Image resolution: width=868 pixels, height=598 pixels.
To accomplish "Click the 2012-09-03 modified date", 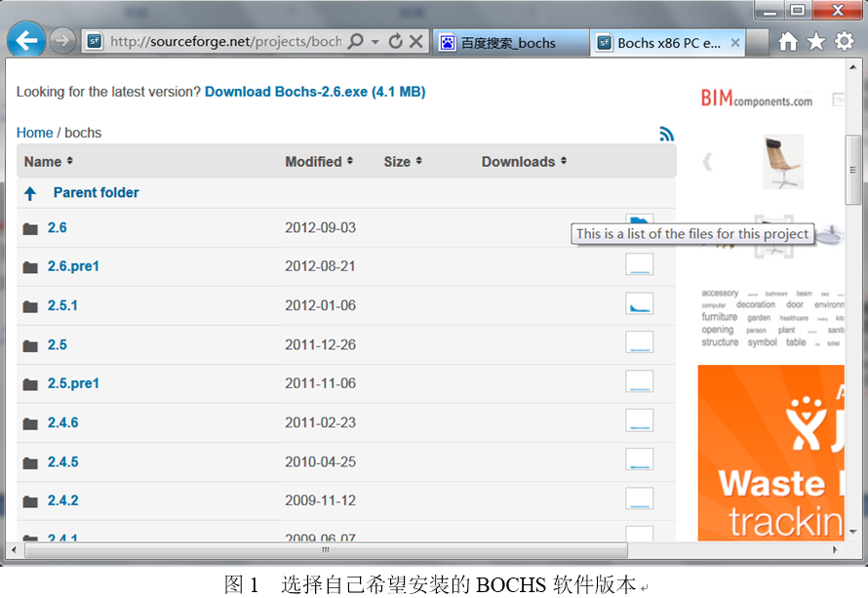I will pyautogui.click(x=320, y=227).
